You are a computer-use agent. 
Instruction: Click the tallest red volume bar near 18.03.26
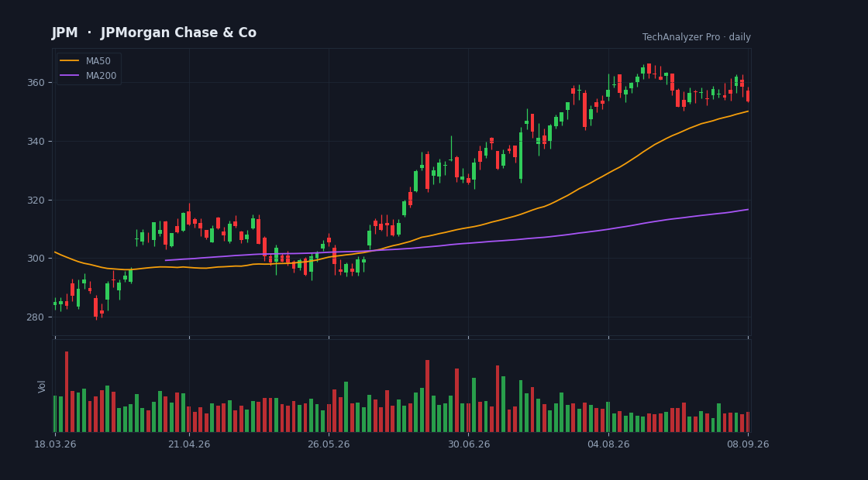pyautogui.click(x=67, y=392)
